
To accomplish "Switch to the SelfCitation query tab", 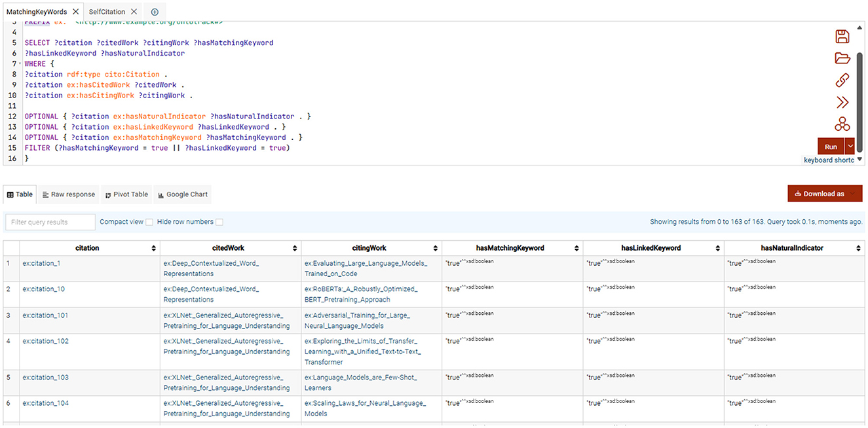I will 106,12.
